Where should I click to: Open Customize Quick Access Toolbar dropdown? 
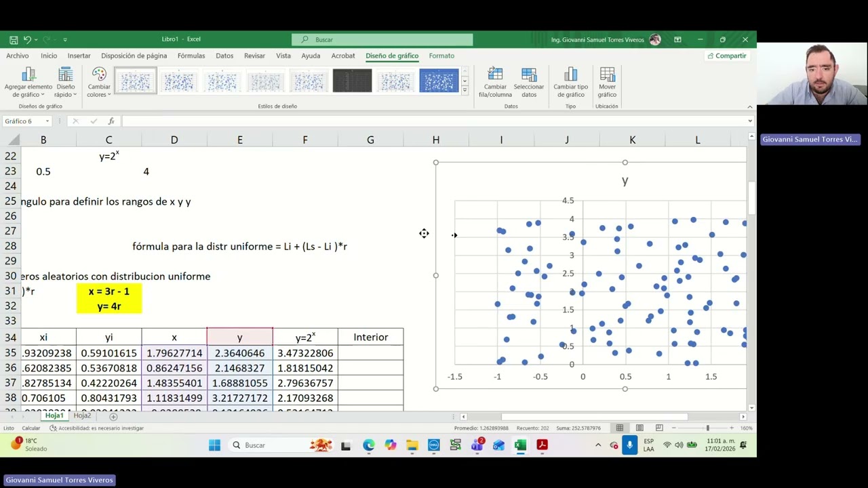point(65,39)
